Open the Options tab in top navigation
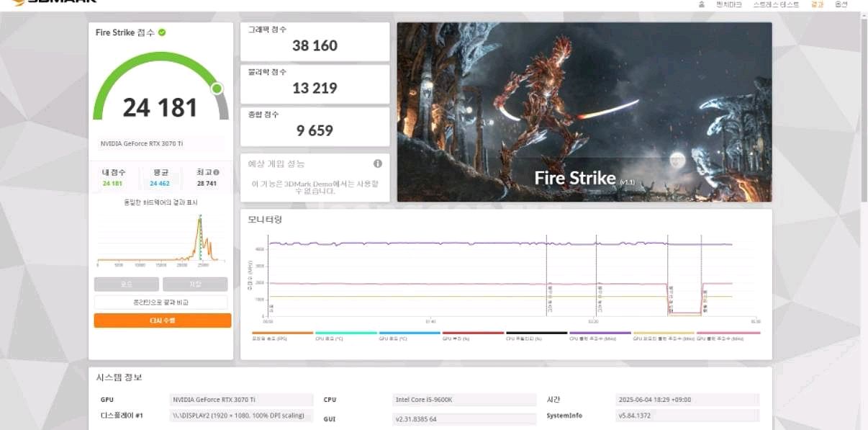This screenshot has height=430, width=868. [841, 4]
